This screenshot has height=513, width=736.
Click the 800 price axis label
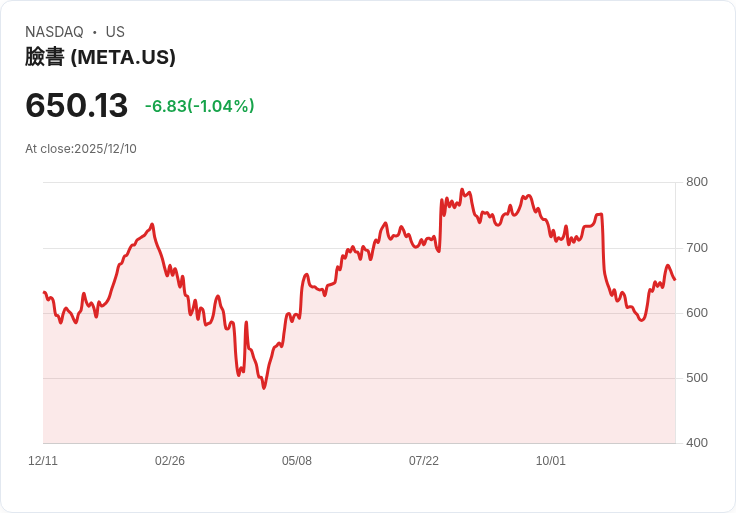coord(696,182)
